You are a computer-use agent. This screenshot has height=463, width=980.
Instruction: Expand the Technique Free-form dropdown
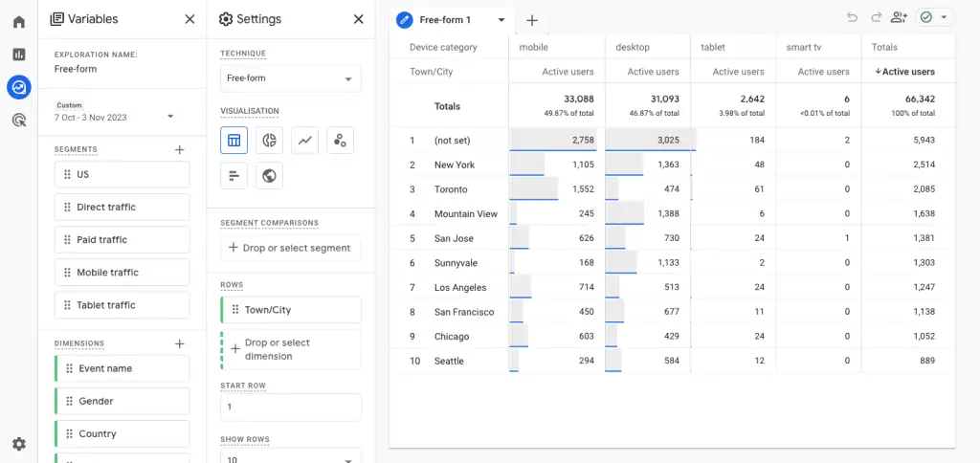(x=290, y=79)
